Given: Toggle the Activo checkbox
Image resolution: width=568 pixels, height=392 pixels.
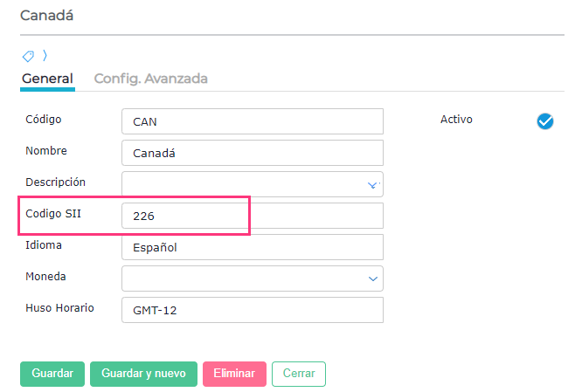Looking at the screenshot, I should pos(545,121).
